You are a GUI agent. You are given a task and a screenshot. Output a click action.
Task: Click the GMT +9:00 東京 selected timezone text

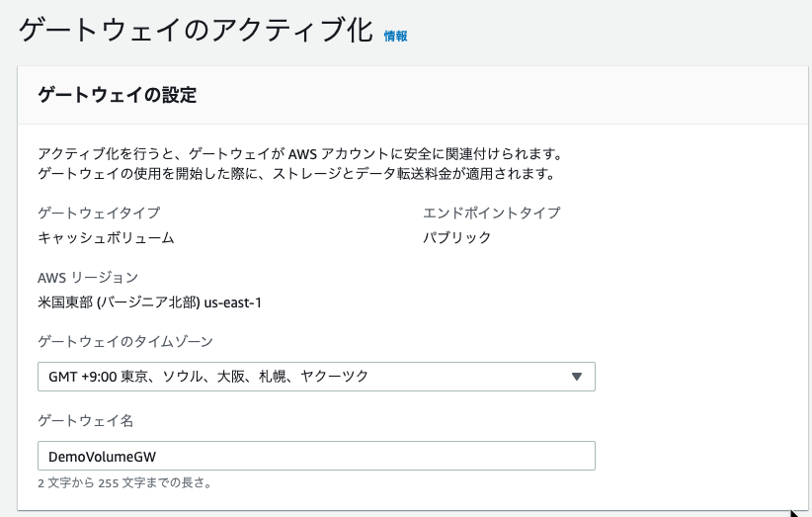pyautogui.click(x=208, y=377)
